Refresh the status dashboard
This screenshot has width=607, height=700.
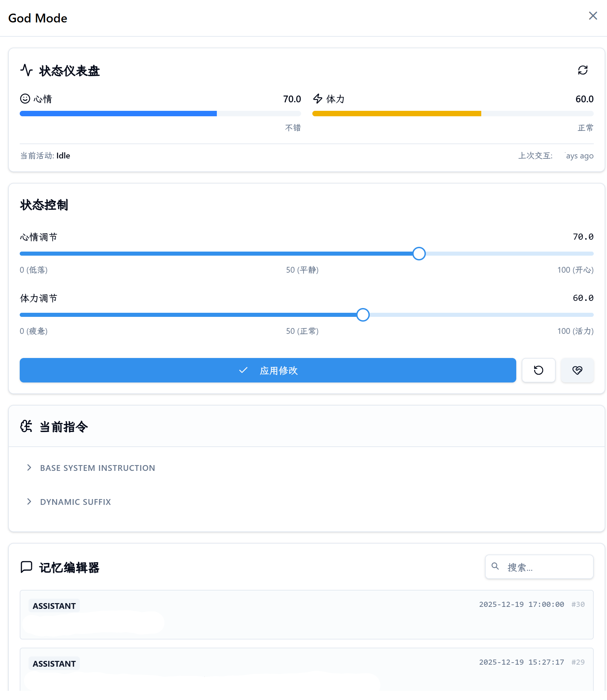coord(583,70)
